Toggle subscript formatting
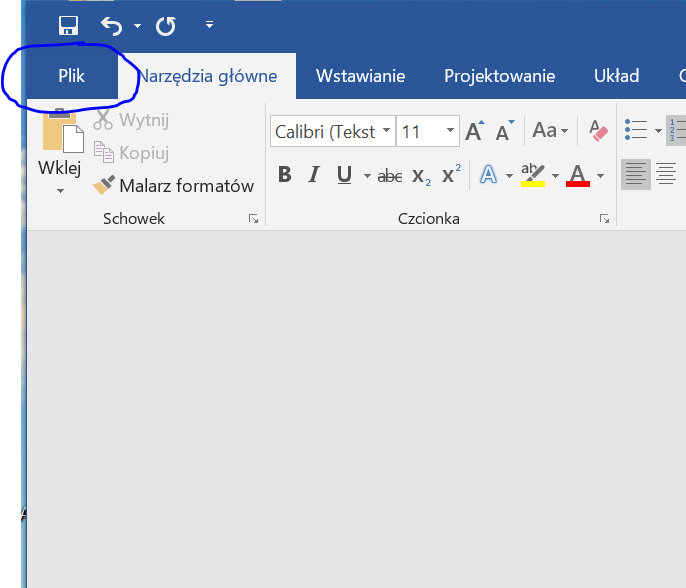This screenshot has height=588, width=686. 421,176
